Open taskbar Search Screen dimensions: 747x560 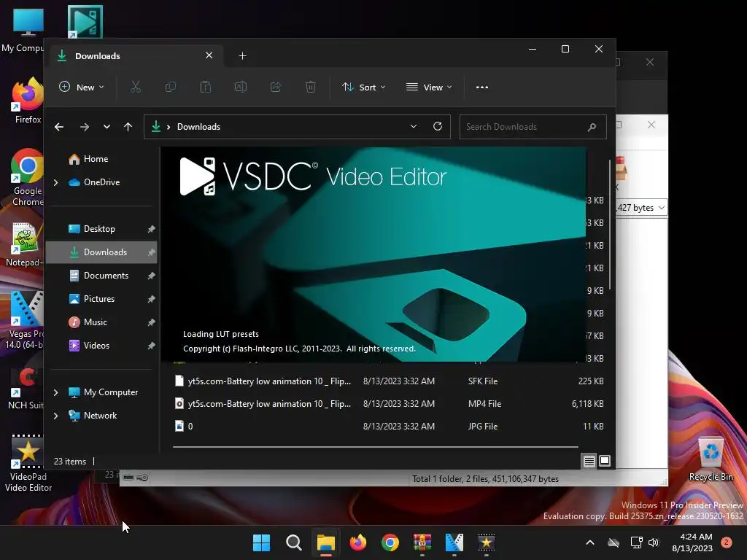coord(293,542)
